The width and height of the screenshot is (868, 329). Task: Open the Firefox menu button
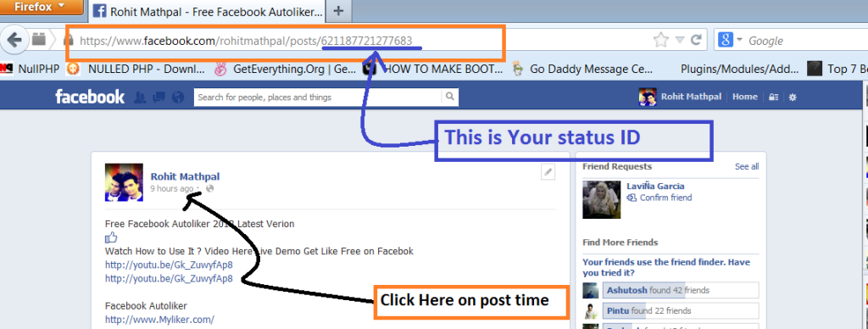41,7
